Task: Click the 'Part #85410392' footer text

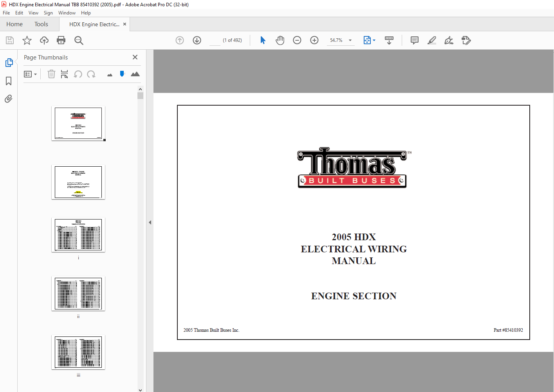Action: pyautogui.click(x=508, y=330)
